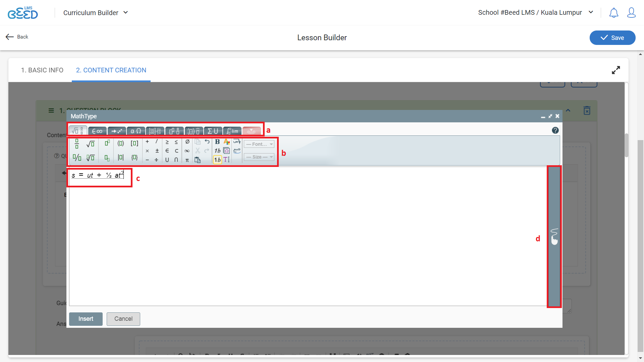Click the undo arrow in MathType
Image resolution: width=644 pixels, height=362 pixels.
[x=207, y=142]
